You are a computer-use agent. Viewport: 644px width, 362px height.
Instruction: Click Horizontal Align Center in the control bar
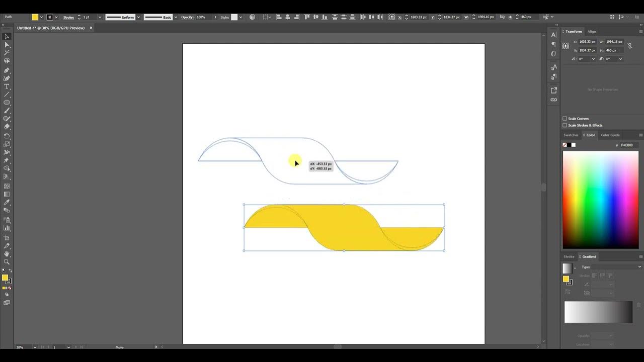[287, 17]
